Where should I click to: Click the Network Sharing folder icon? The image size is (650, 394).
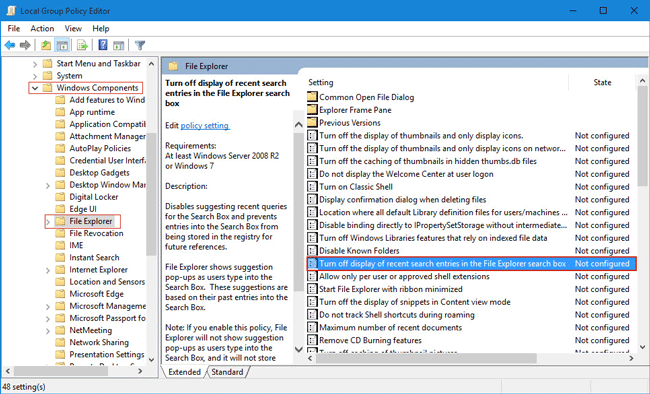tap(61, 342)
